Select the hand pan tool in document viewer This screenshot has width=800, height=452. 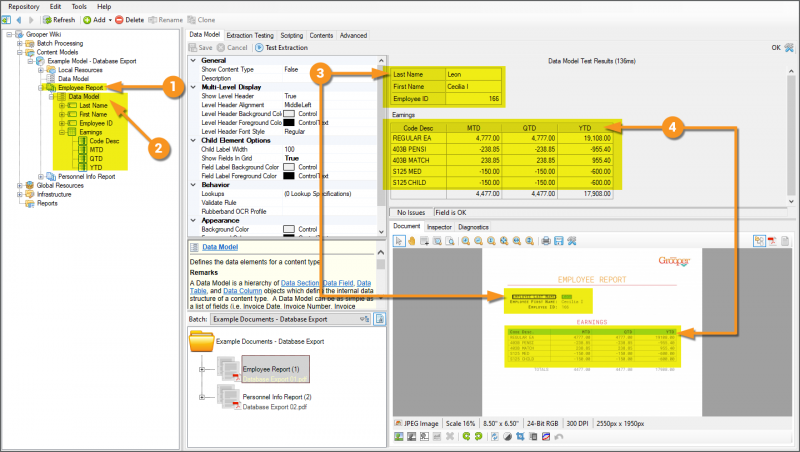(x=410, y=241)
